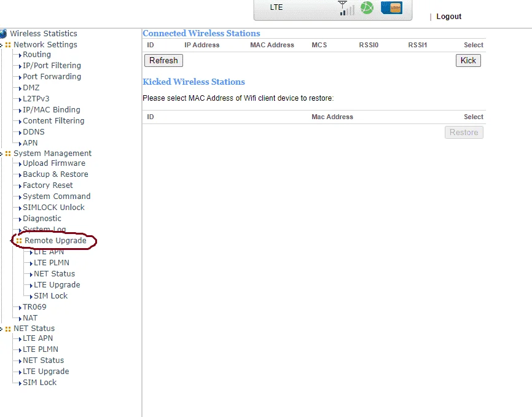Click the blue USIM card icon
The image size is (532, 417).
391,8
